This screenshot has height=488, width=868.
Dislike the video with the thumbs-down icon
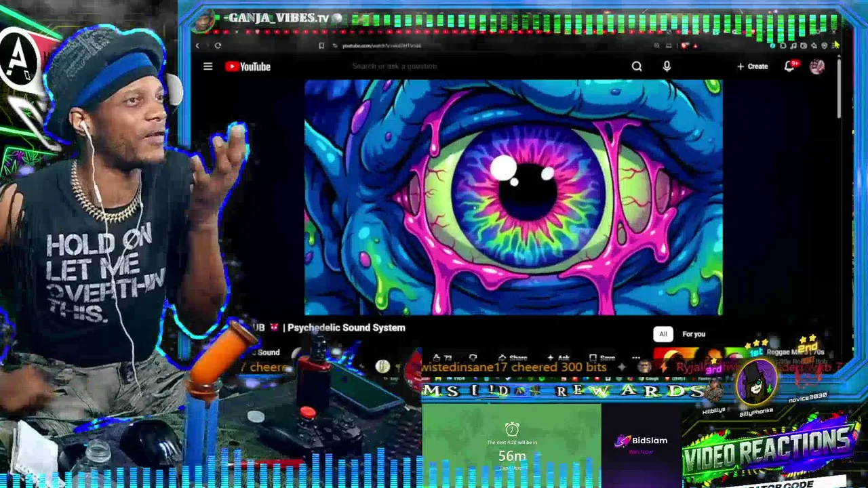[x=473, y=358]
